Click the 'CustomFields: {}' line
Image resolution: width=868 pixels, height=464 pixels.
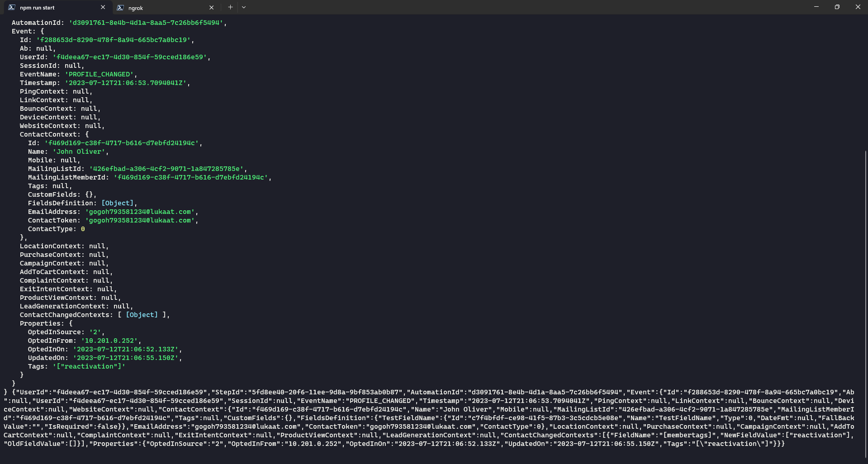[x=62, y=194]
